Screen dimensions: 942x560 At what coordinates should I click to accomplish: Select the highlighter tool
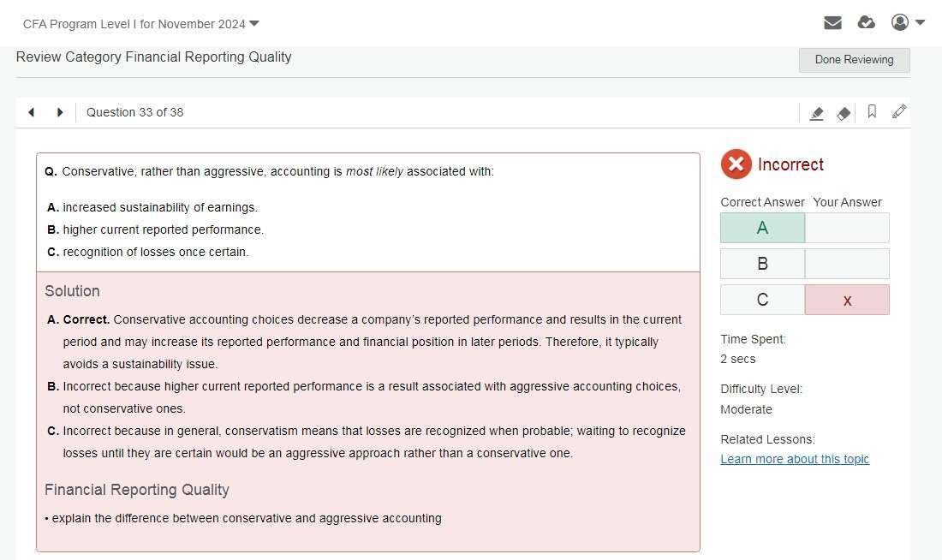click(x=817, y=113)
